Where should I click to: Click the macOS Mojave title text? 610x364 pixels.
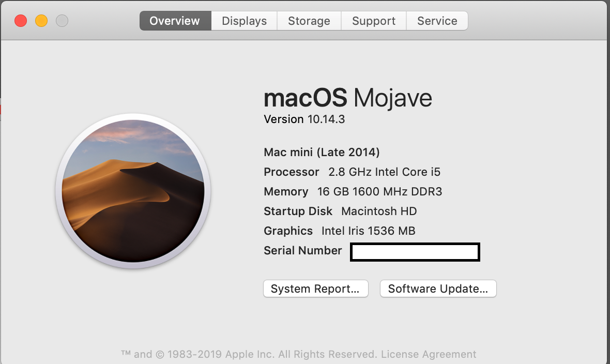(348, 98)
